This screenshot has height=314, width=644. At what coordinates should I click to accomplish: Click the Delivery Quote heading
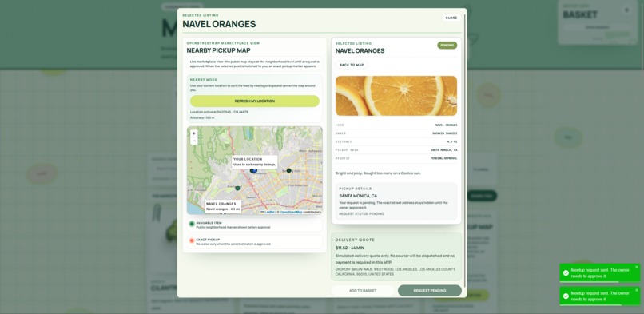click(355, 240)
